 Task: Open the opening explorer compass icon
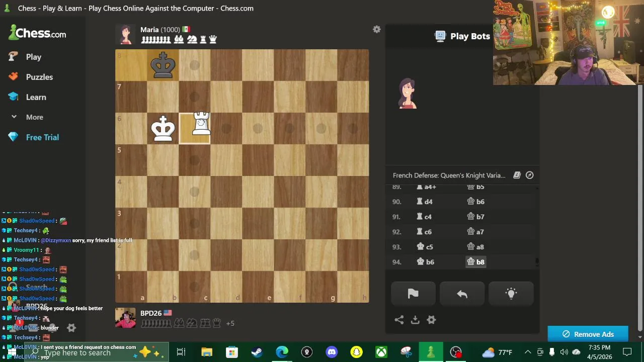(529, 175)
